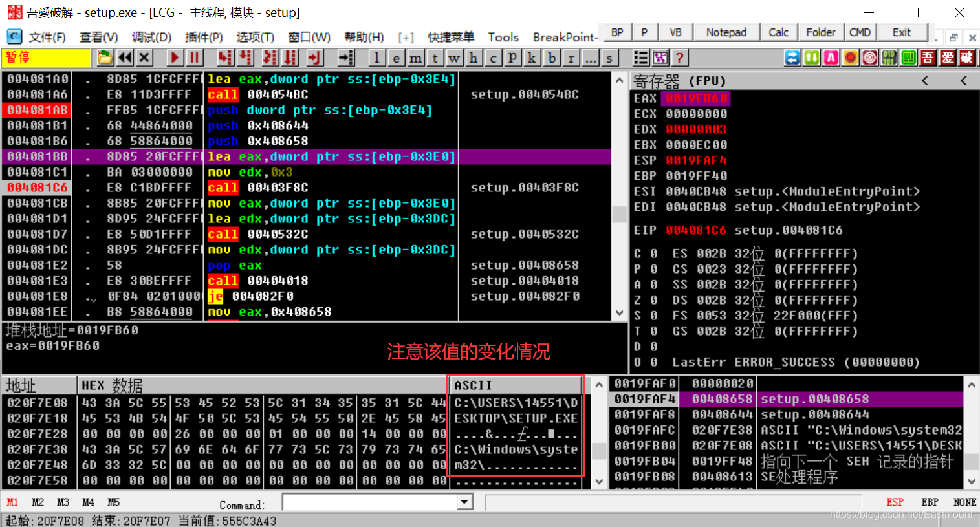Open the Patches window via the P toolbar button
This screenshot has width=980, height=527.
tap(512, 58)
